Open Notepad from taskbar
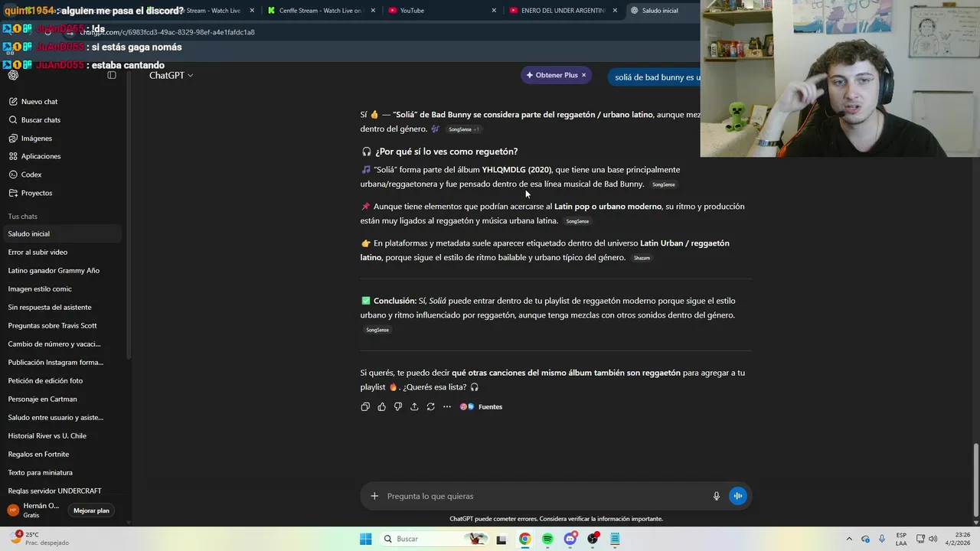980x551 pixels. tap(615, 539)
